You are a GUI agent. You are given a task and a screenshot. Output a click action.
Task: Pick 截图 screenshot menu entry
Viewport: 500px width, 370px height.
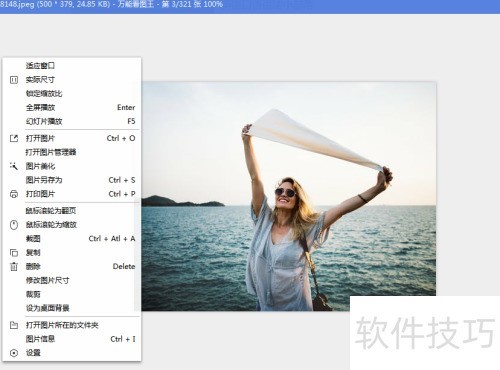pyautogui.click(x=71, y=239)
